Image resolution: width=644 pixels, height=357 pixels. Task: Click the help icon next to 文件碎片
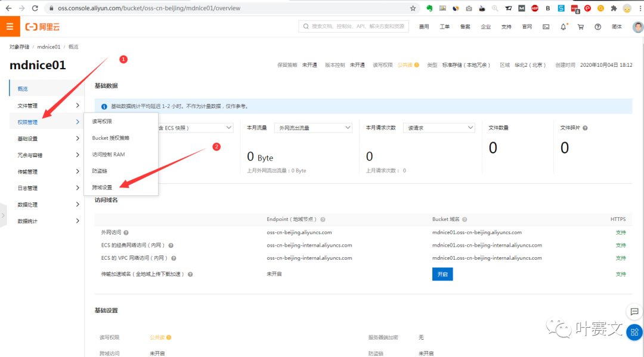tap(585, 128)
